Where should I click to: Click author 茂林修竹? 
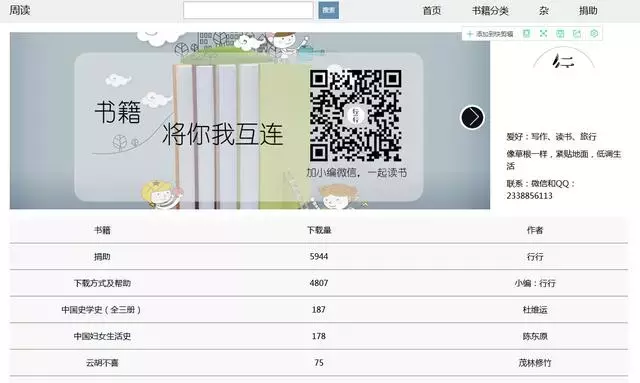[x=535, y=363]
